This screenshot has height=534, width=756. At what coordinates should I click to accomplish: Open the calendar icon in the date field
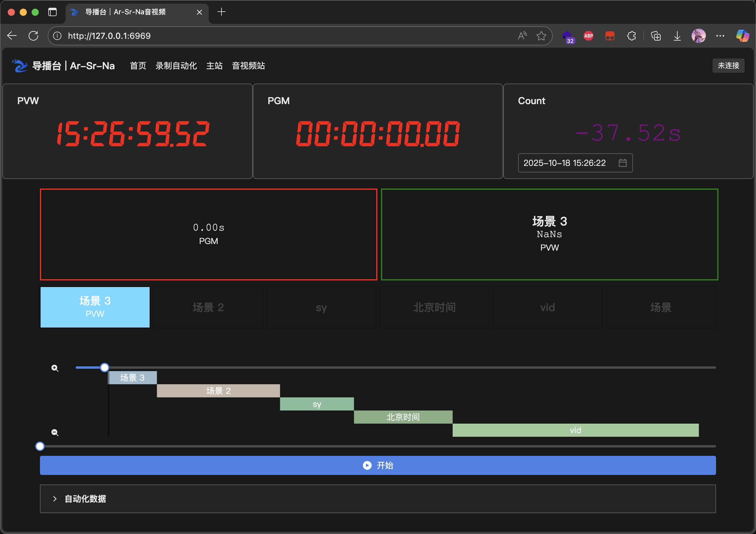click(622, 163)
